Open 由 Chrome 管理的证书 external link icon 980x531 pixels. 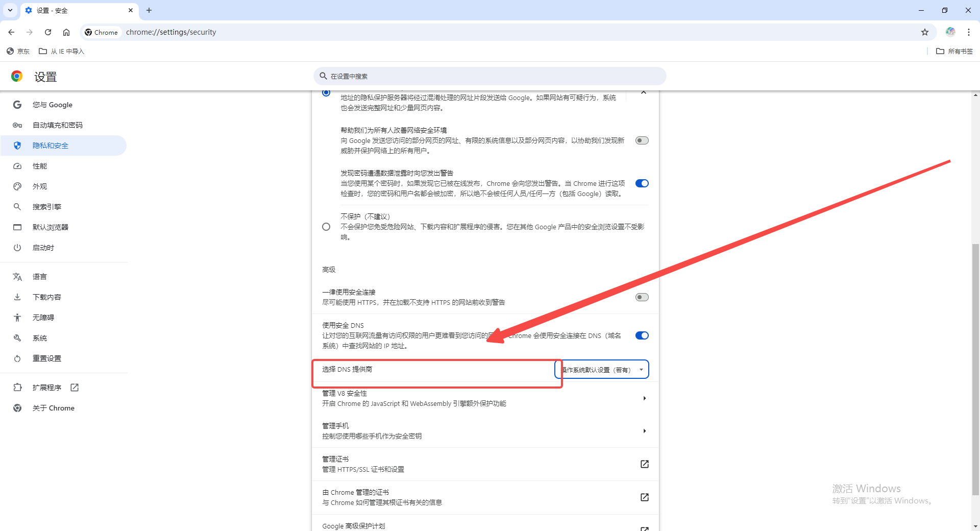[645, 497]
